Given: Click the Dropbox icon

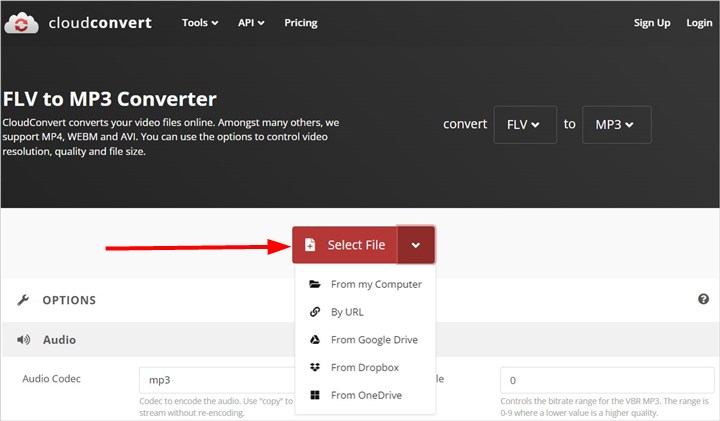Looking at the screenshot, I should (x=314, y=367).
